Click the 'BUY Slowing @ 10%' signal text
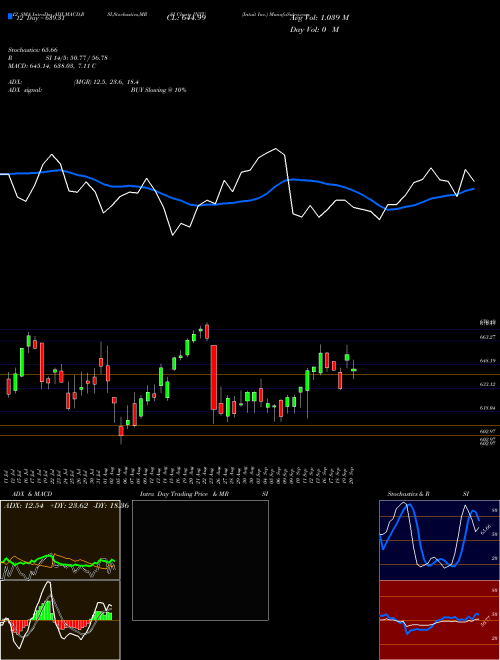 [158, 90]
